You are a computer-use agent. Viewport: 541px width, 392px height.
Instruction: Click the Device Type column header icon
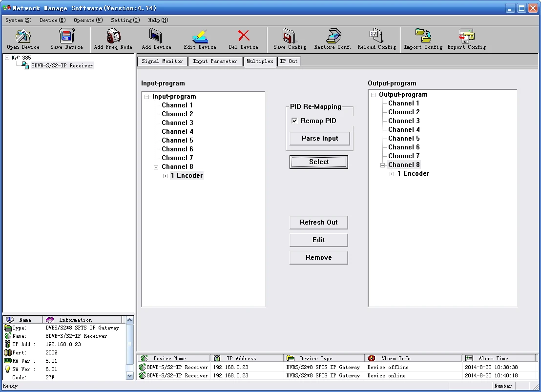[x=291, y=358]
